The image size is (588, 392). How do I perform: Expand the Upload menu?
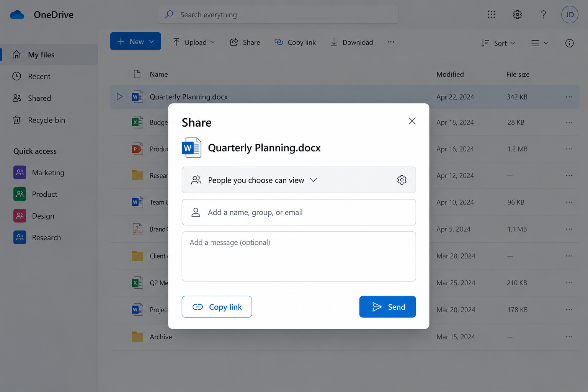click(x=194, y=42)
